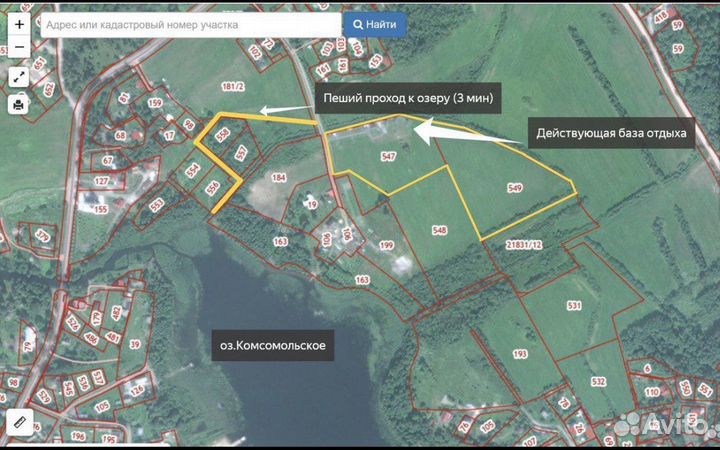Viewport: 720px width, 450px height.
Task: Focus the cadastral number search field
Action: click(190, 24)
